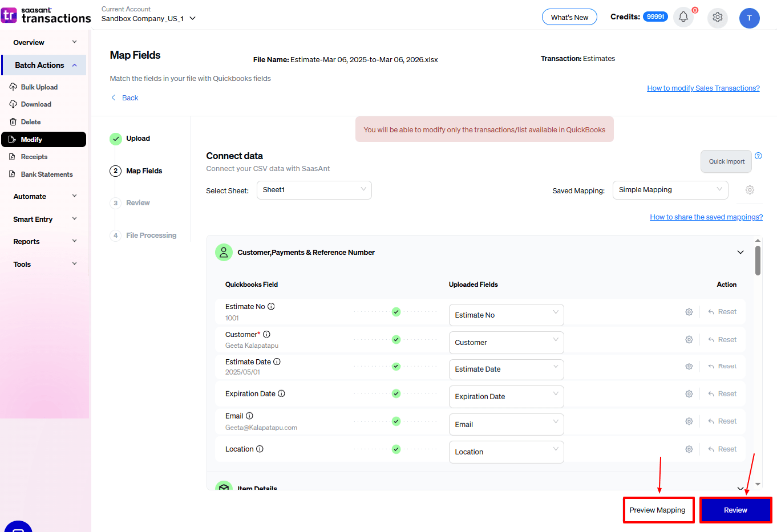Open the gear icon for the Customer row

point(689,340)
